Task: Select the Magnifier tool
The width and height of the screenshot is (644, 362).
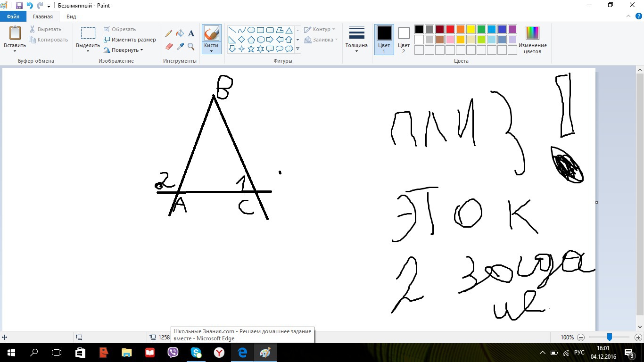Action: pyautogui.click(x=191, y=46)
